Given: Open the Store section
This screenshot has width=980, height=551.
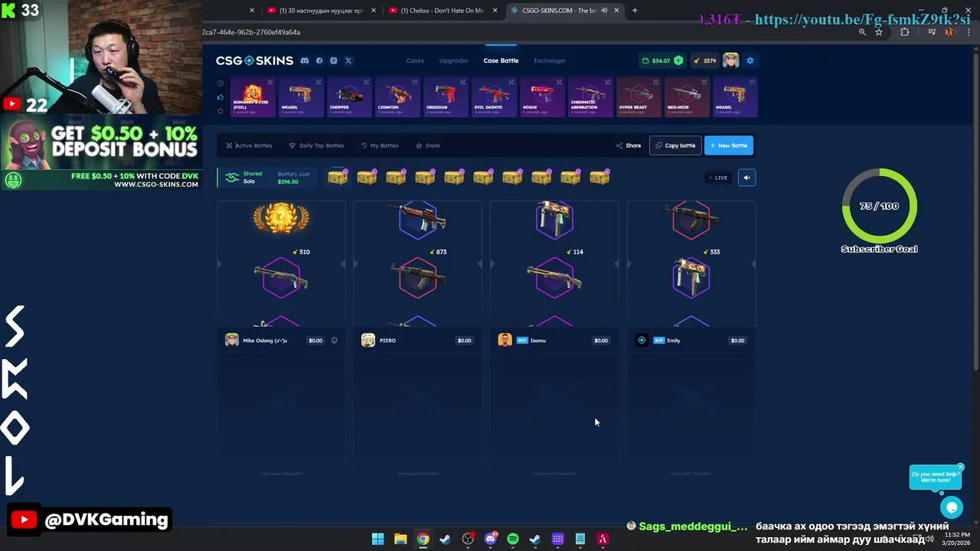Looking at the screenshot, I should coord(428,145).
